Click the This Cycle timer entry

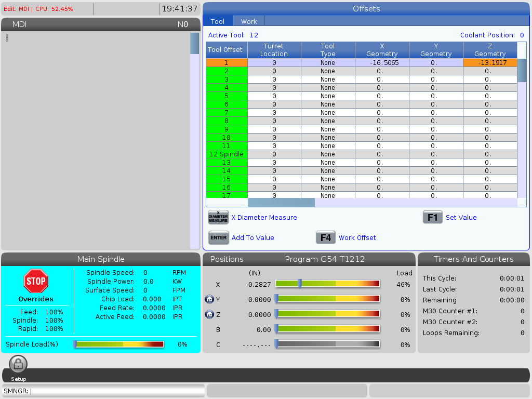click(x=473, y=278)
